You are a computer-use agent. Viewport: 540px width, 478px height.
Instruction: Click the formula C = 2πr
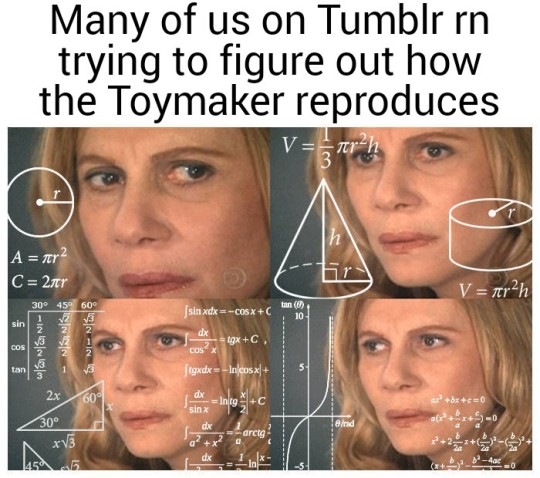pyautogui.click(x=39, y=282)
